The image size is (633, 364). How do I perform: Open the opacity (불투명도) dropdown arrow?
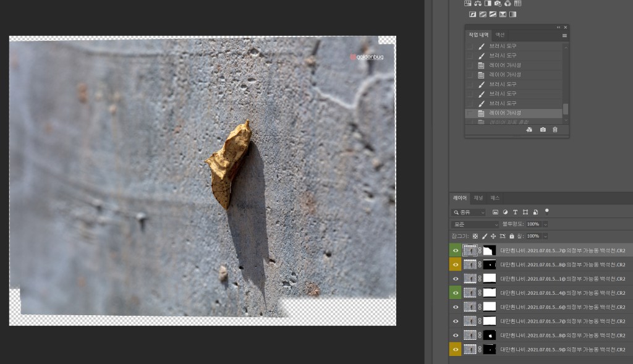tap(545, 224)
